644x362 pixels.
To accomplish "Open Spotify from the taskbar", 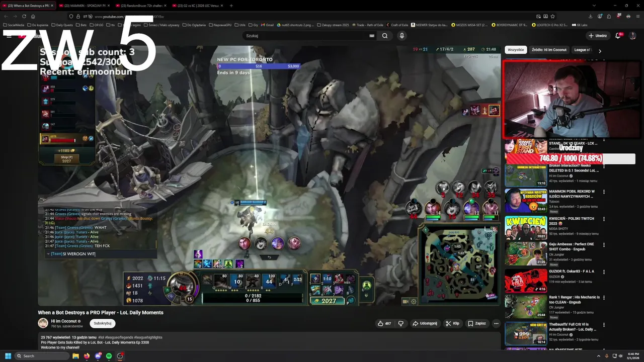I will (109, 356).
